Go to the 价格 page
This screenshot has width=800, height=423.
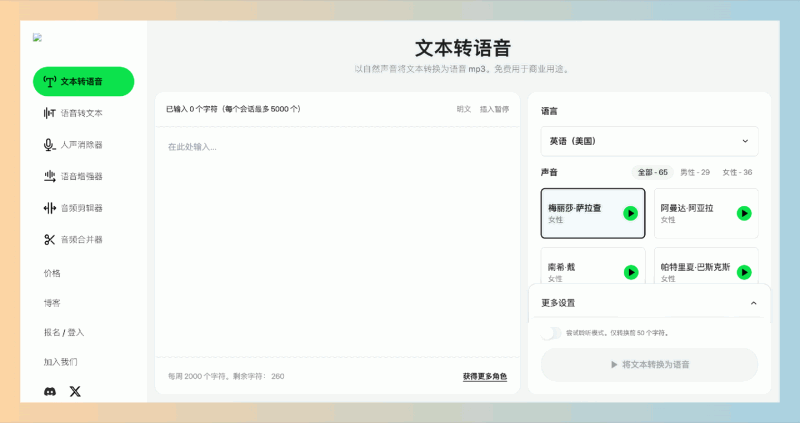coord(52,273)
